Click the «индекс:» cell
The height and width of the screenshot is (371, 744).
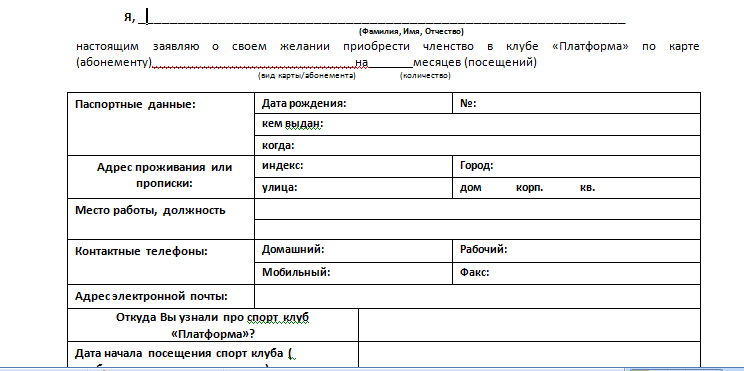pos(353,166)
